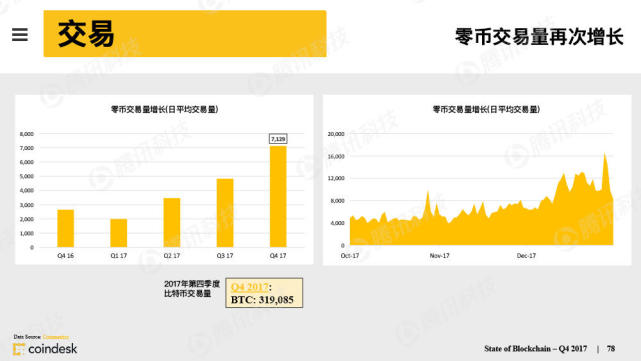The height and width of the screenshot is (361, 641).
Task: Select the Q3 17 bar
Action: pos(225,213)
